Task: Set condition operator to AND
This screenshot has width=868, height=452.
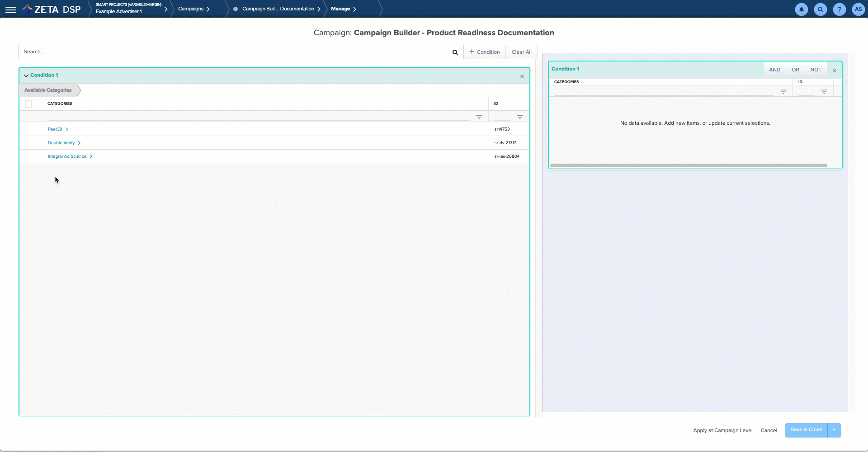Action: [774, 70]
